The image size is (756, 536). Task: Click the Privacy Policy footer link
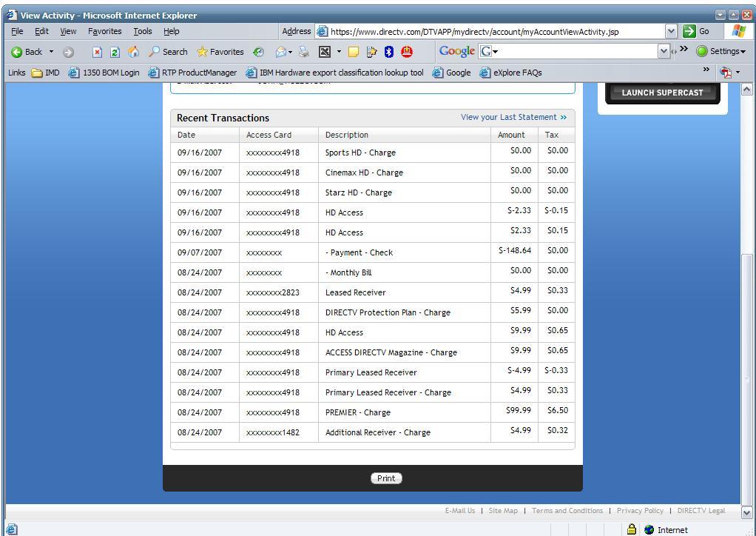point(641,510)
